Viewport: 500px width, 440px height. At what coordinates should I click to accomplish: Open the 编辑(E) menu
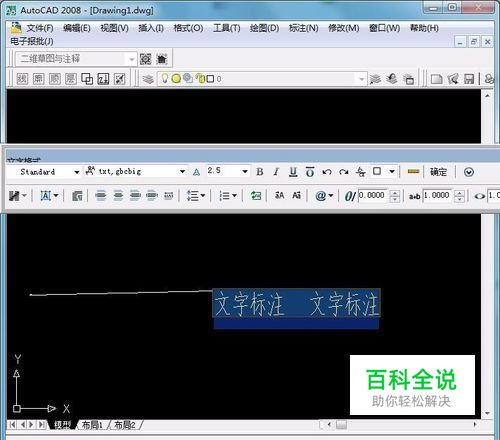point(77,28)
